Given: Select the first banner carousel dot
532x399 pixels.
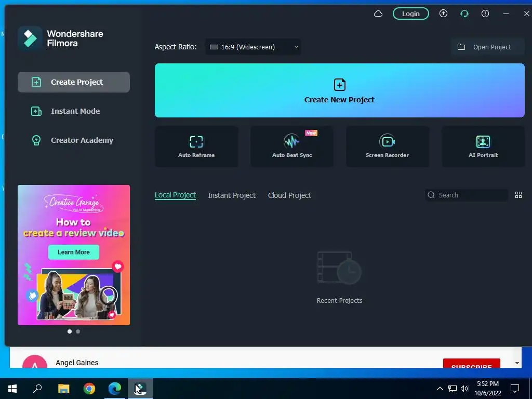Looking at the screenshot, I should [x=70, y=331].
